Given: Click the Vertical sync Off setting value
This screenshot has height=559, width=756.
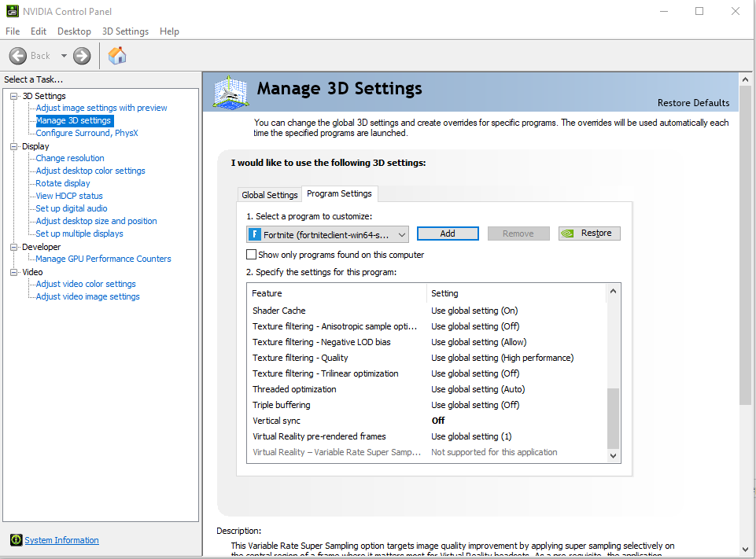Looking at the screenshot, I should pyautogui.click(x=437, y=421).
